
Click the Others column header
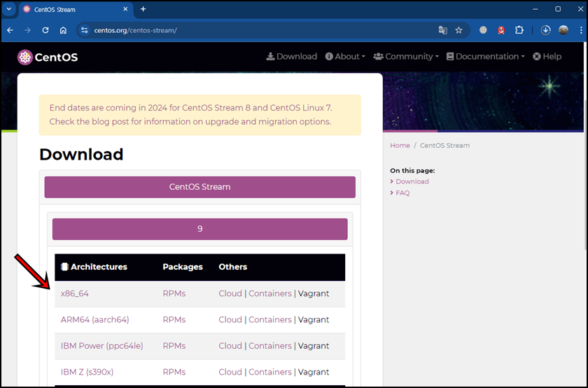233,267
